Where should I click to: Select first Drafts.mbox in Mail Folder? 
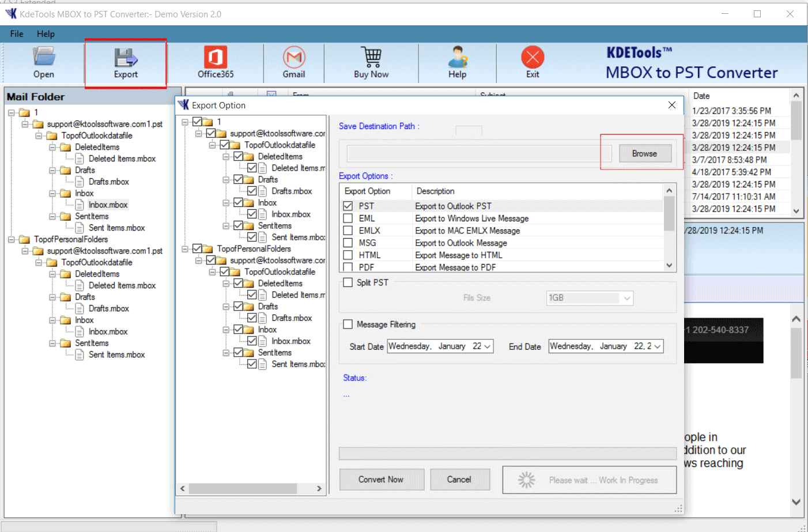point(109,182)
